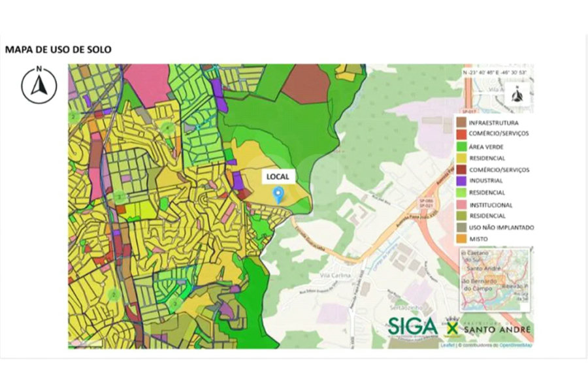Click the Sertãozinho place label
588x392 pixels.
(406, 307)
